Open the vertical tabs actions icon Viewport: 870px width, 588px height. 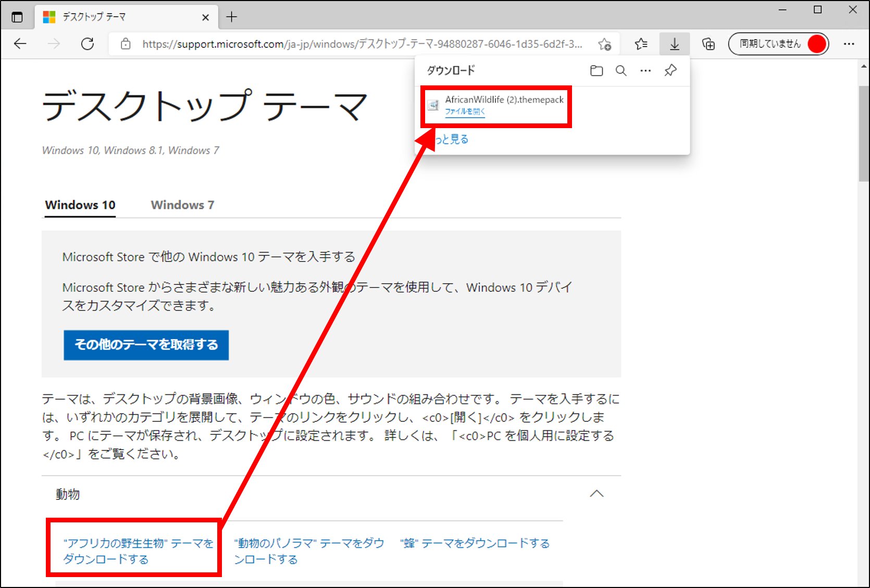tap(17, 17)
